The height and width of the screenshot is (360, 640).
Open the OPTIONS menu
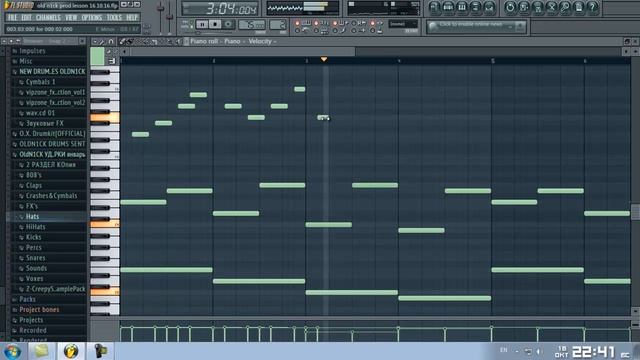pos(92,18)
